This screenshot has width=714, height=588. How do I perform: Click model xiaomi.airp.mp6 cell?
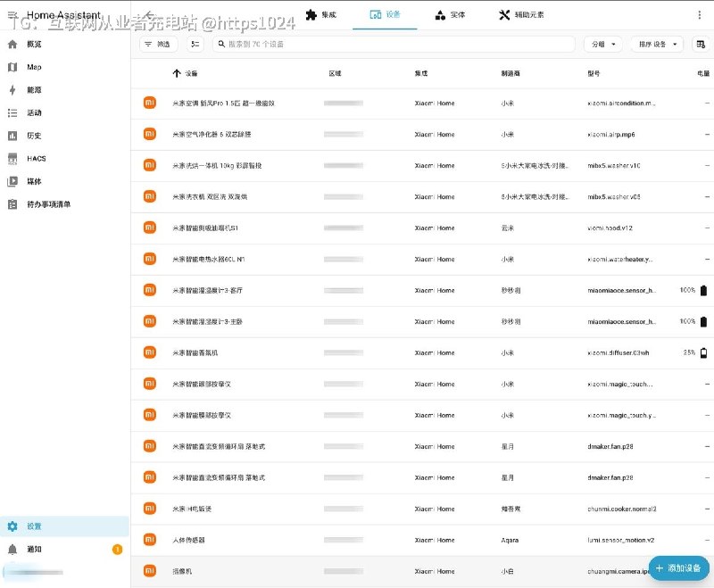tap(611, 134)
